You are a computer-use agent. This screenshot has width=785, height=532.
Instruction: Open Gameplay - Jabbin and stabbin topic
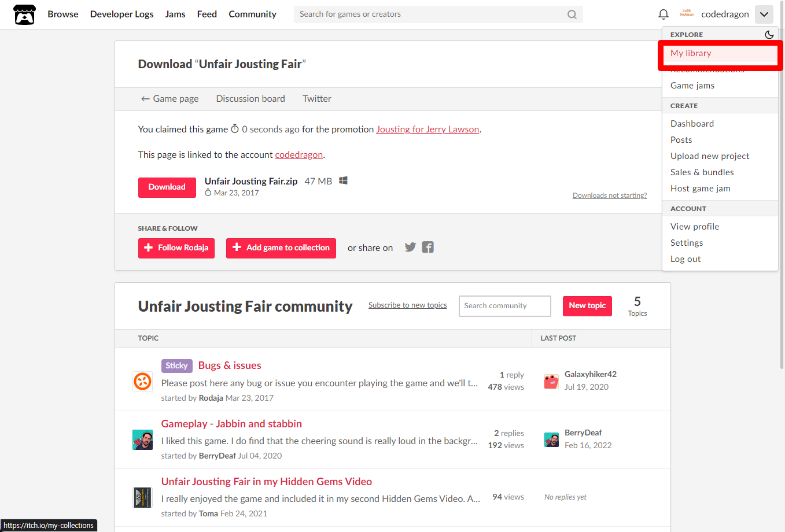(x=231, y=424)
